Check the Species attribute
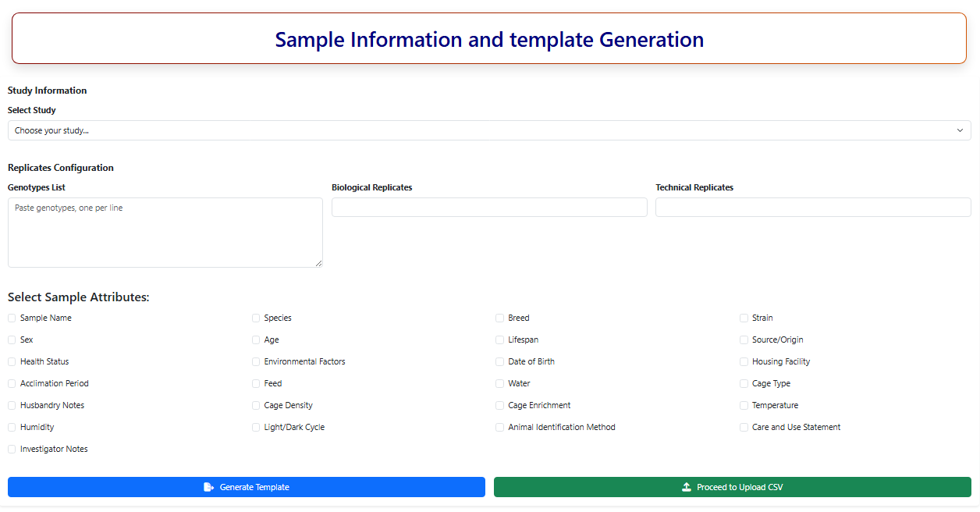This screenshot has height=512, width=980. pyautogui.click(x=256, y=318)
